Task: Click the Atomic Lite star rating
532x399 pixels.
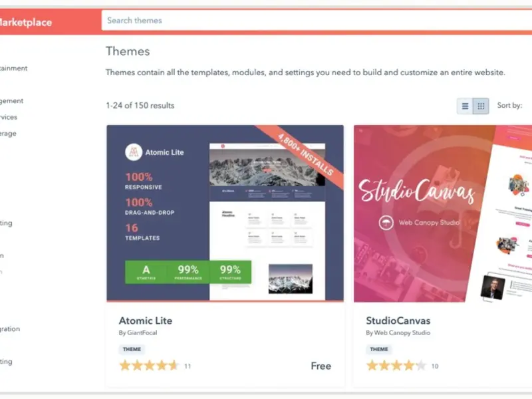Action: point(148,366)
